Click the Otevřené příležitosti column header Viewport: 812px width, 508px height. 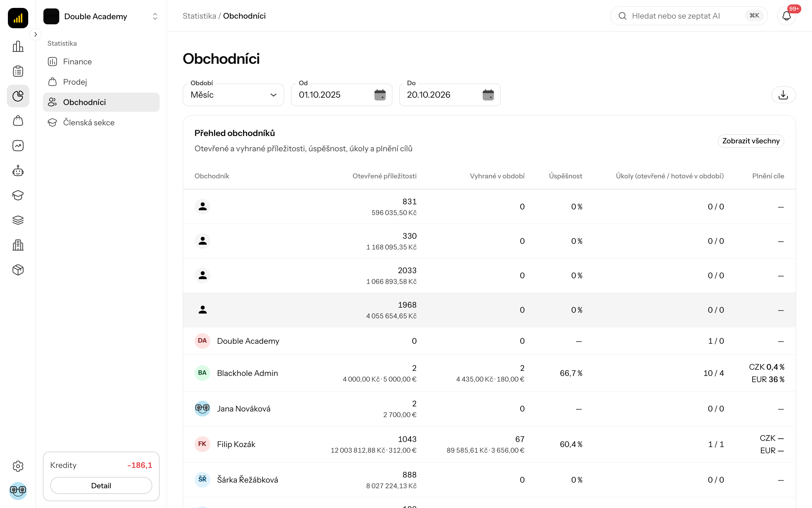pos(384,176)
